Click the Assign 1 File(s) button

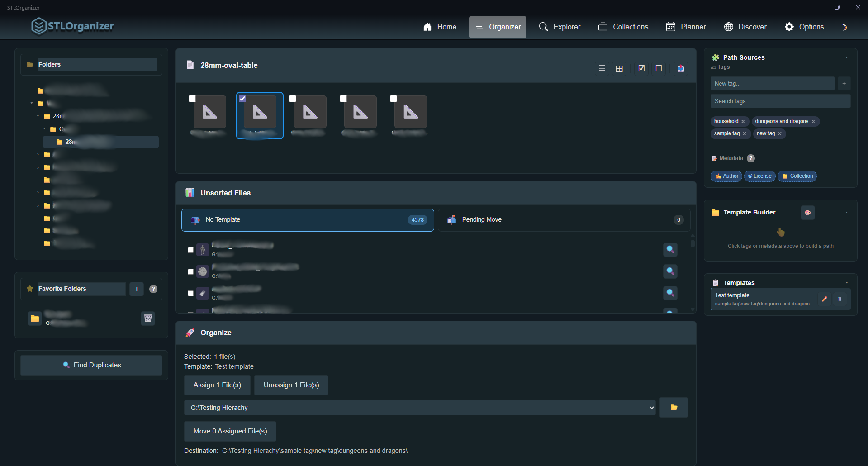pyautogui.click(x=217, y=385)
